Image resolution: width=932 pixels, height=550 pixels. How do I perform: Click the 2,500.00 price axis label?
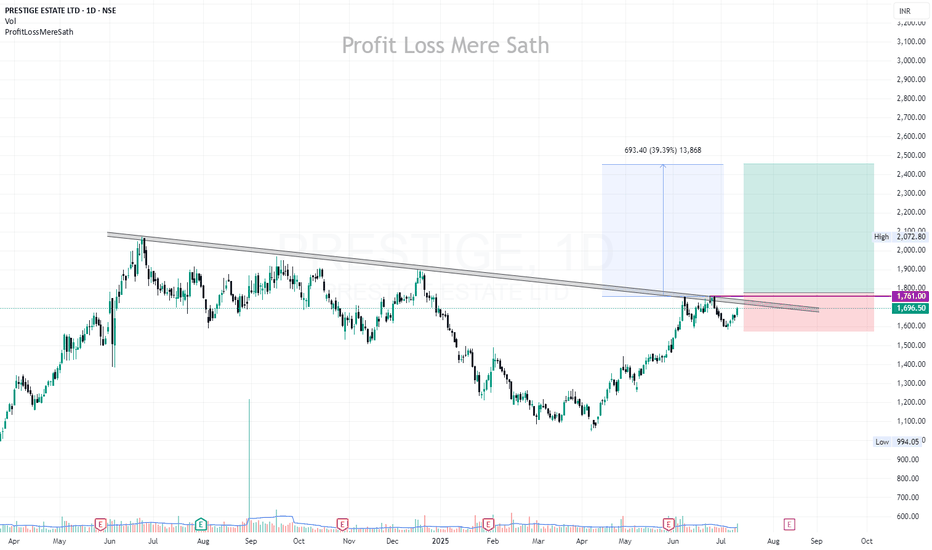click(911, 155)
